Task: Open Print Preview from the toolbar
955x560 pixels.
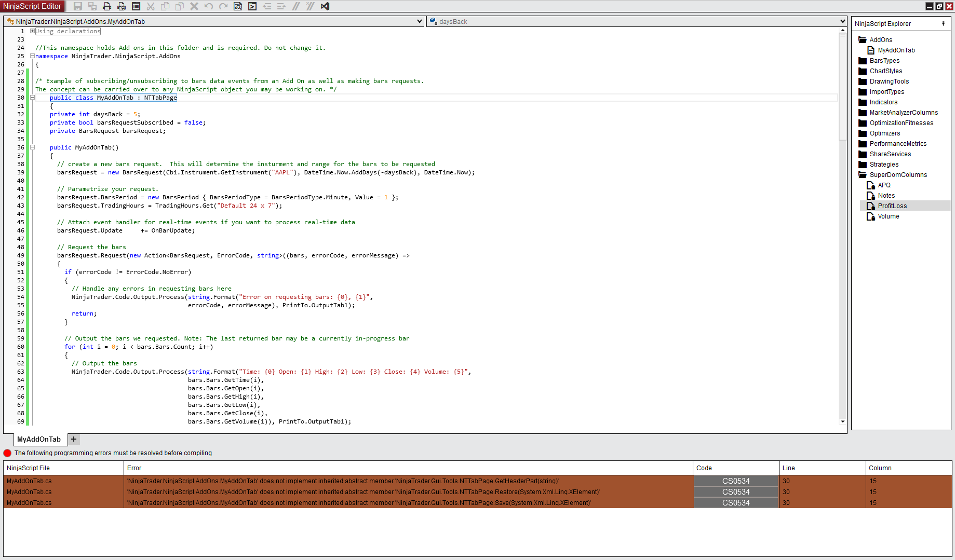Action: coord(122,6)
